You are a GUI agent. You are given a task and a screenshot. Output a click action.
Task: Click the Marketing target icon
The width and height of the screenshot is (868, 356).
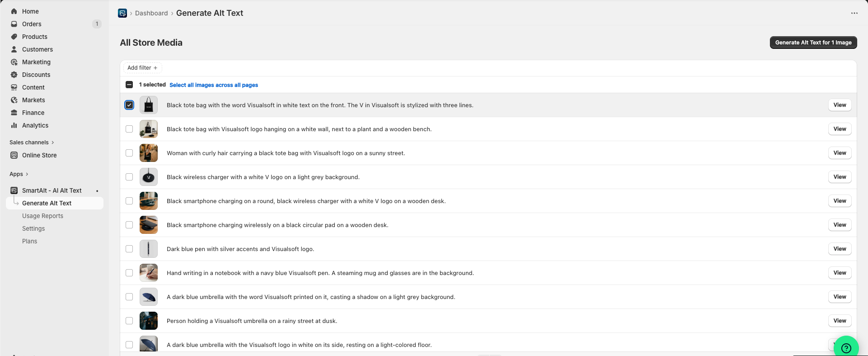(14, 62)
